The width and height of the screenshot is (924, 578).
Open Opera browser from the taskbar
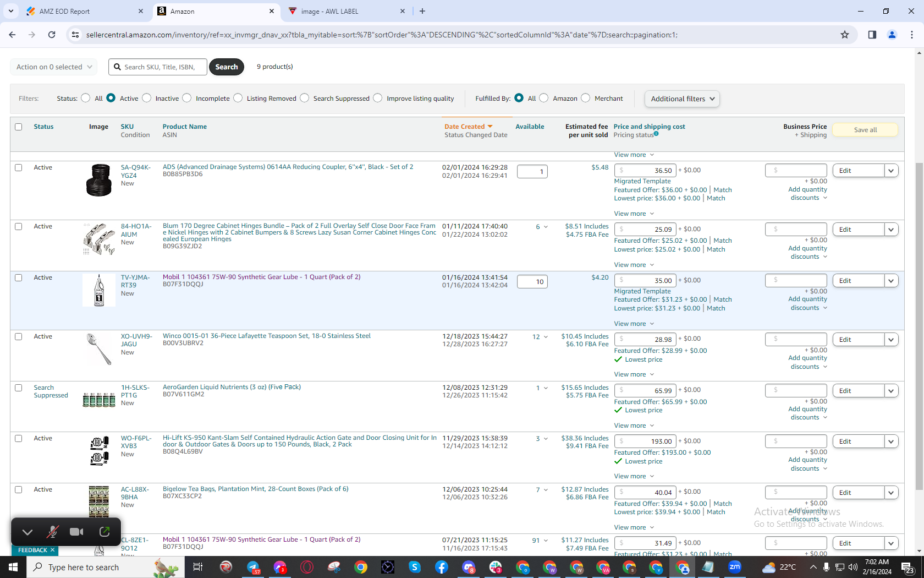(x=307, y=567)
